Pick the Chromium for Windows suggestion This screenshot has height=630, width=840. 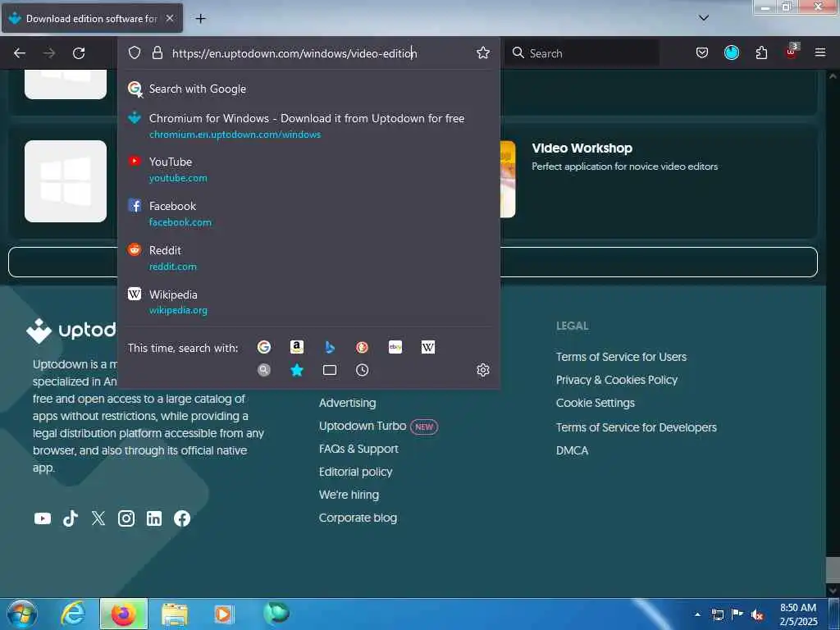pyautogui.click(x=308, y=126)
